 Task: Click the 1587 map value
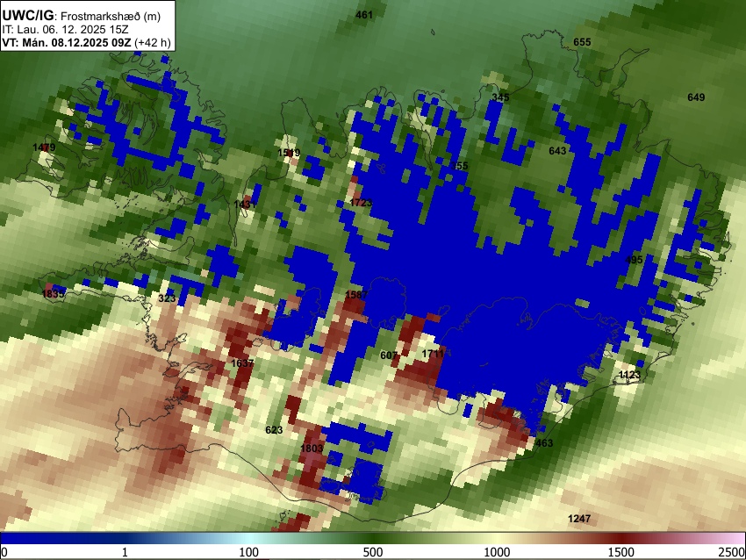click(356, 295)
